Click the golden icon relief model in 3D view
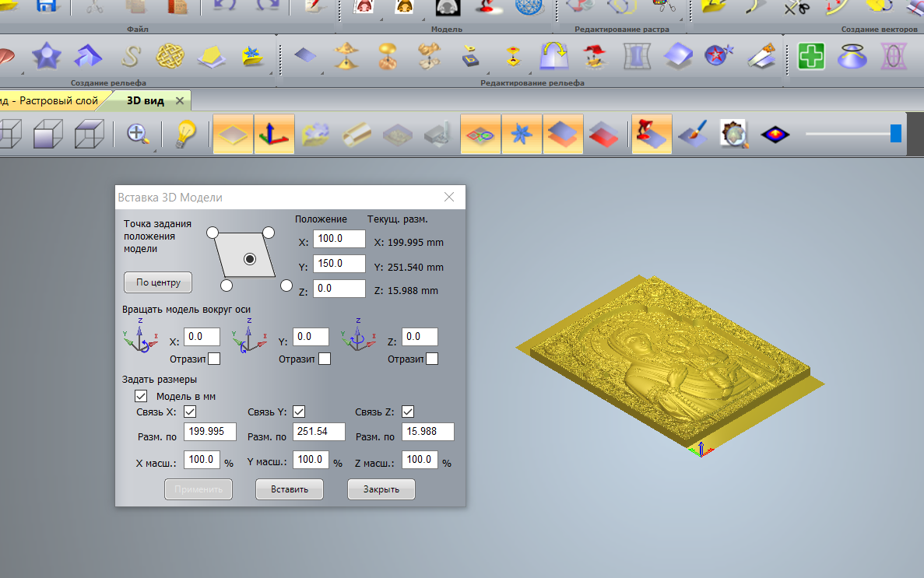The height and width of the screenshot is (578, 924). (x=670, y=363)
